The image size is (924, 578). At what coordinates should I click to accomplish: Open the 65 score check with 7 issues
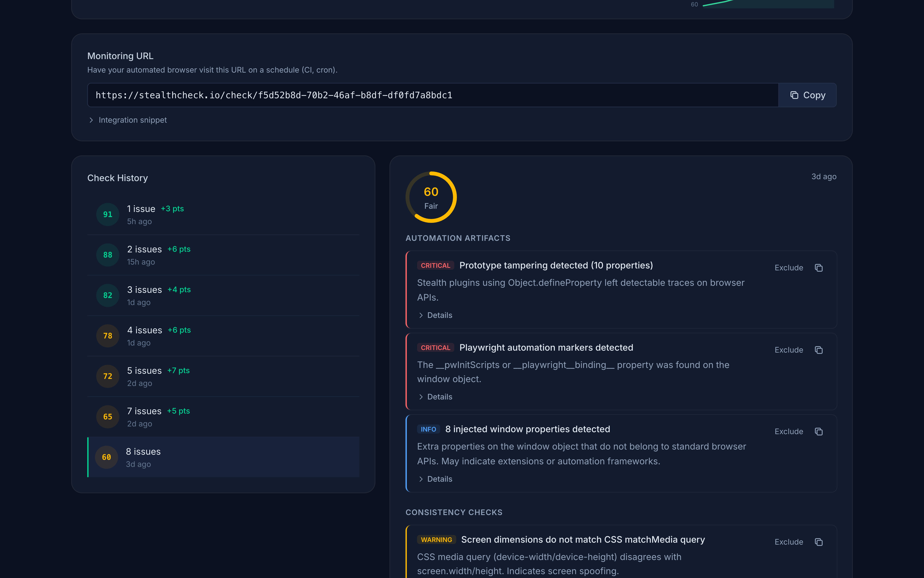223,417
